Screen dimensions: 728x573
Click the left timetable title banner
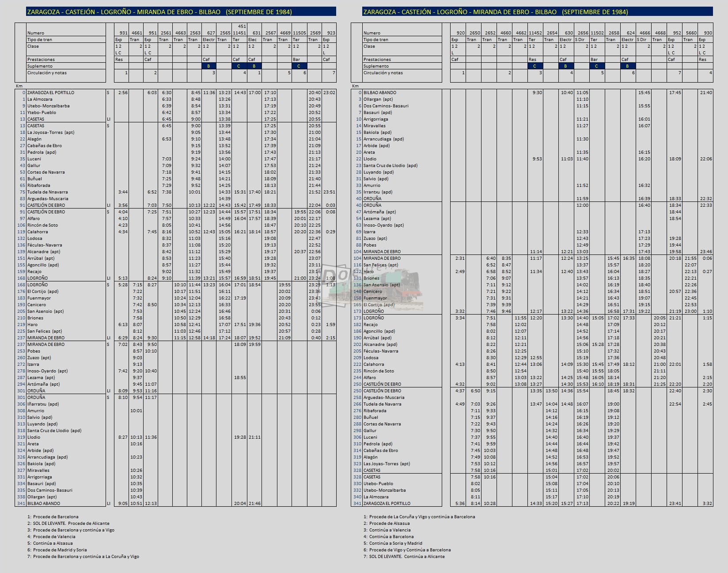(x=181, y=12)
